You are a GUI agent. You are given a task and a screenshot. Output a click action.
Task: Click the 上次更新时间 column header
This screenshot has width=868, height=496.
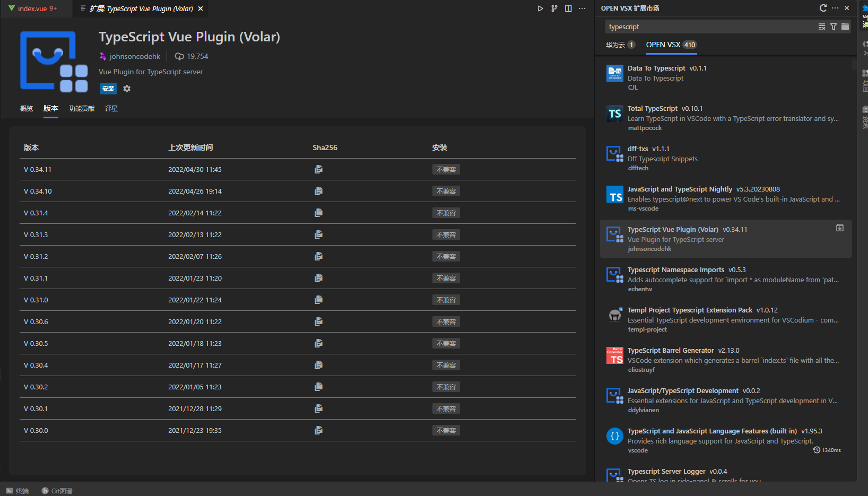[190, 147]
